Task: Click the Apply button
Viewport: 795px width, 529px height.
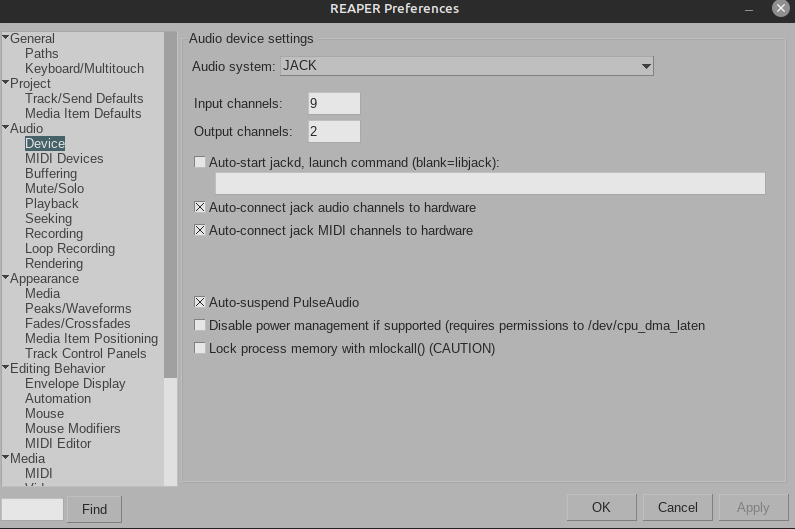Action: [x=753, y=507]
